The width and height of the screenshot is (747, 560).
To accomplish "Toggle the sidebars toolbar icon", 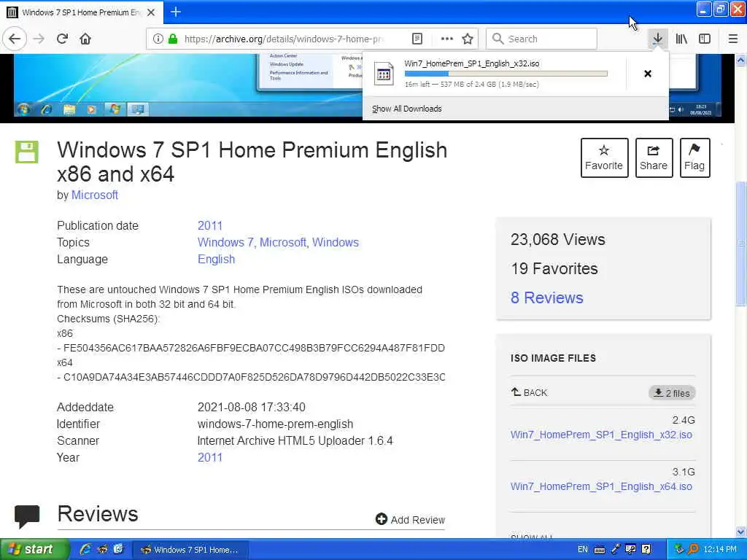I will coord(705,39).
